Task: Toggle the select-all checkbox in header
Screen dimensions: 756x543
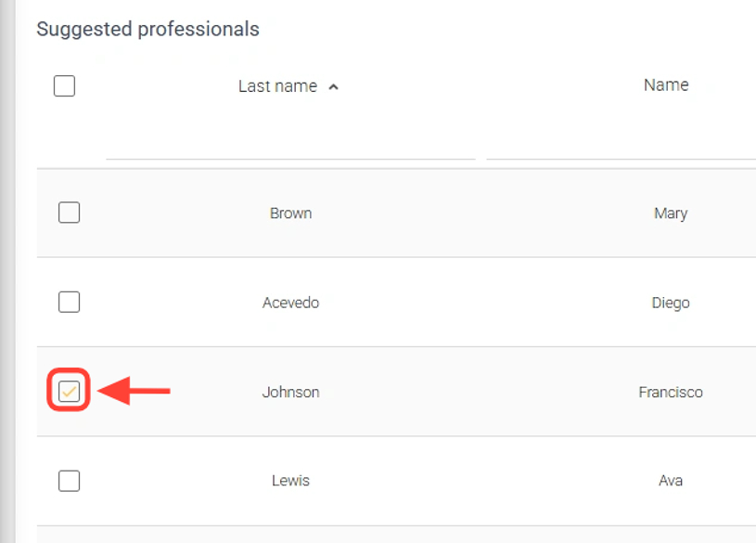Action: point(64,86)
